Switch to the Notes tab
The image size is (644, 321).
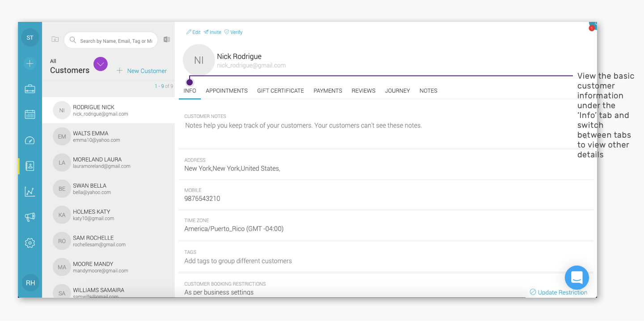click(428, 91)
